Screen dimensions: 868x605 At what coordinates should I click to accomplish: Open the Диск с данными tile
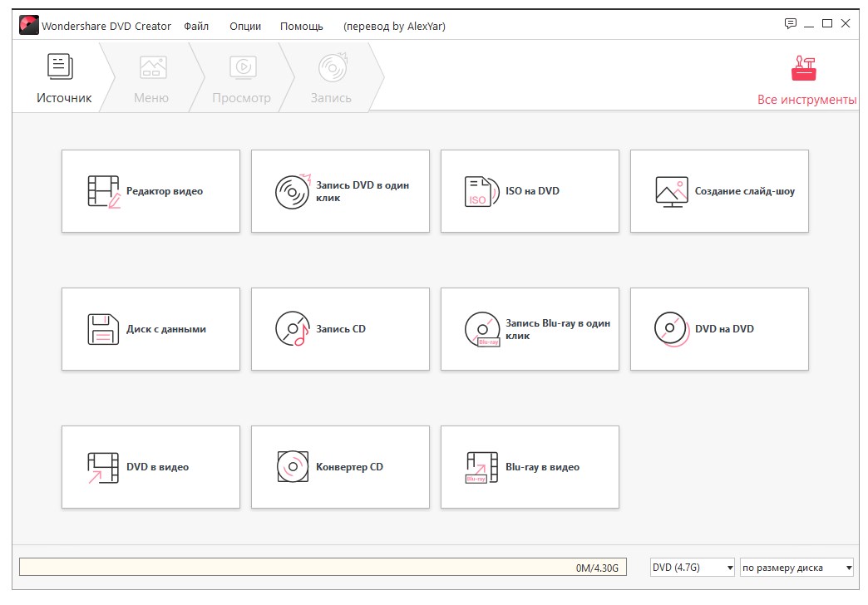point(150,329)
